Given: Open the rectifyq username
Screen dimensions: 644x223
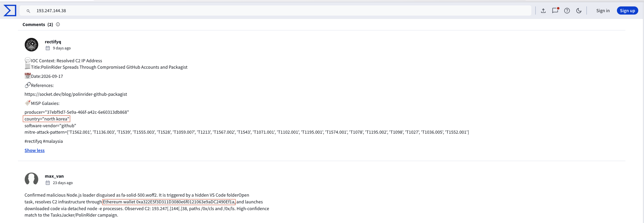Looking at the screenshot, I should click(53, 42).
